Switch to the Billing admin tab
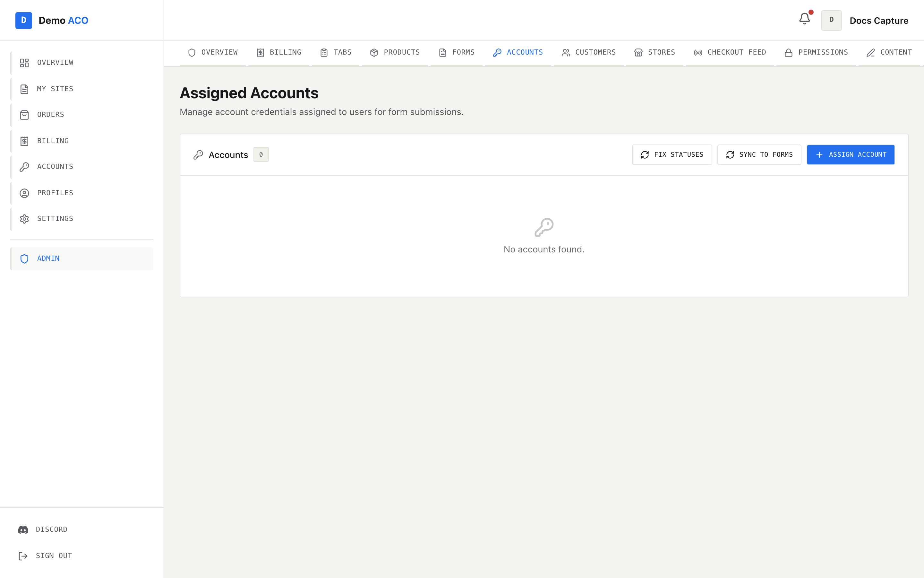Screen dimensions: 924x578 coord(279,53)
